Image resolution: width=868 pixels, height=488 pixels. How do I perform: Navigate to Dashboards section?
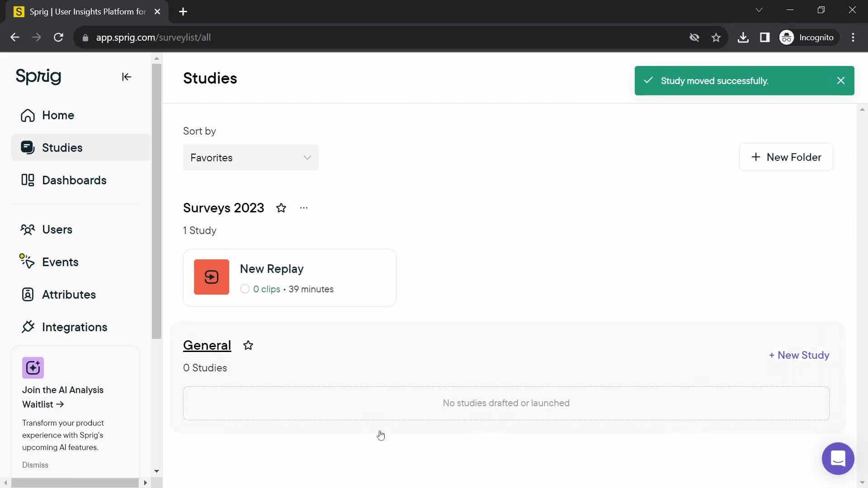tap(74, 180)
